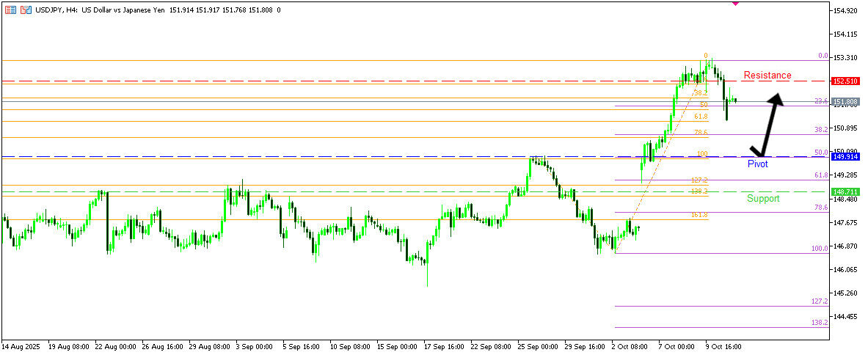Click the blue 149.914 price tag
Viewport: 868px width, 355px height.
pos(845,157)
